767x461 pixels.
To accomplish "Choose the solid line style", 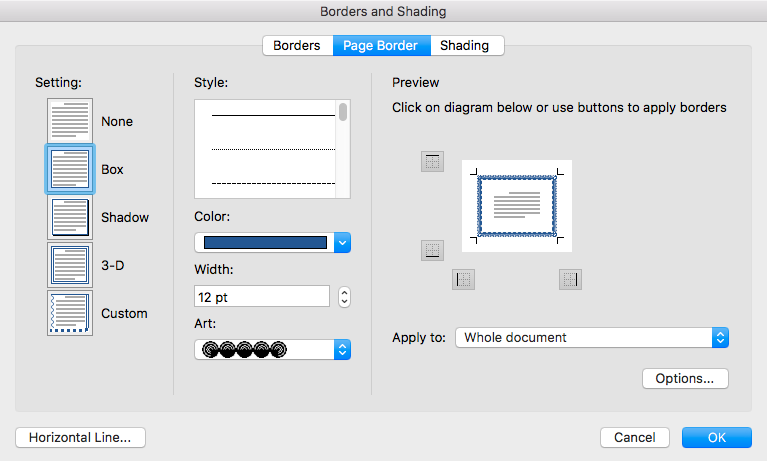I will (273, 115).
